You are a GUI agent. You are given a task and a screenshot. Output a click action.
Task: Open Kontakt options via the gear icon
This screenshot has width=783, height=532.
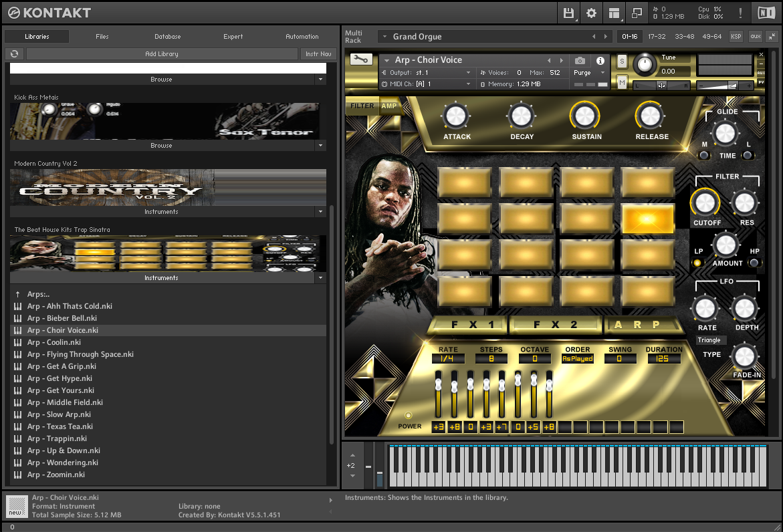click(x=591, y=13)
